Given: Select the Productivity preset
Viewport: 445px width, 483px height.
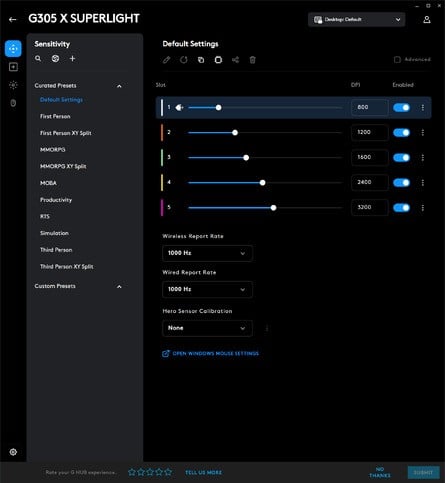Looking at the screenshot, I should coord(56,200).
